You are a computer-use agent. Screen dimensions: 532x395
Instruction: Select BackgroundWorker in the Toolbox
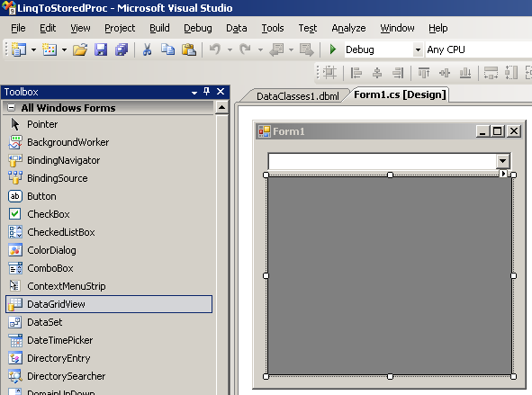[109, 142]
